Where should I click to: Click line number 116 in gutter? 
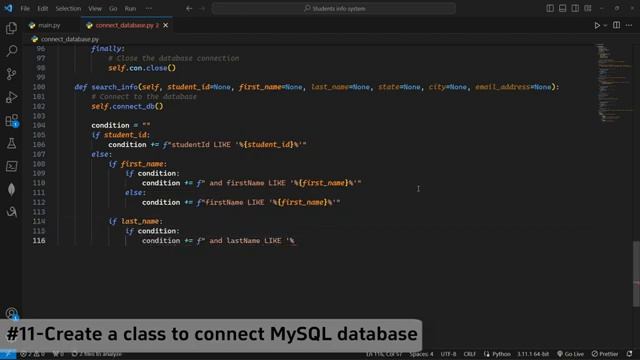point(39,241)
